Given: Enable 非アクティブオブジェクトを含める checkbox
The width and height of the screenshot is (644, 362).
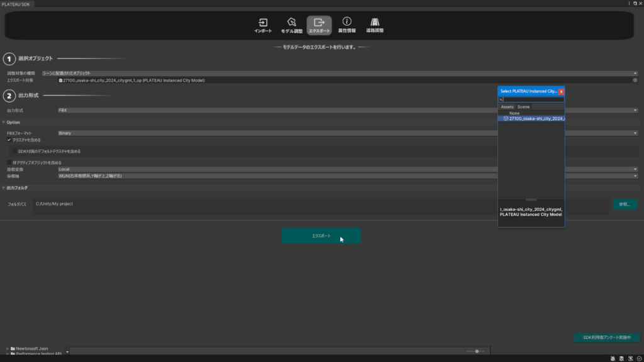Looking at the screenshot, I should pos(9,162).
